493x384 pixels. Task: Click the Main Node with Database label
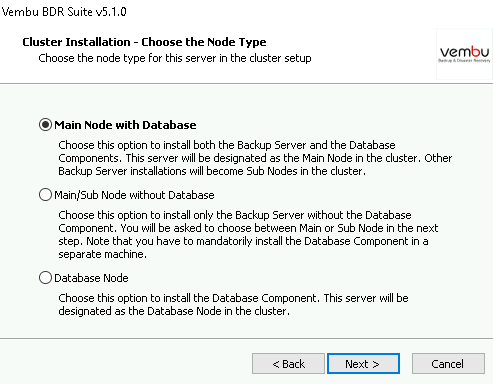click(125, 125)
